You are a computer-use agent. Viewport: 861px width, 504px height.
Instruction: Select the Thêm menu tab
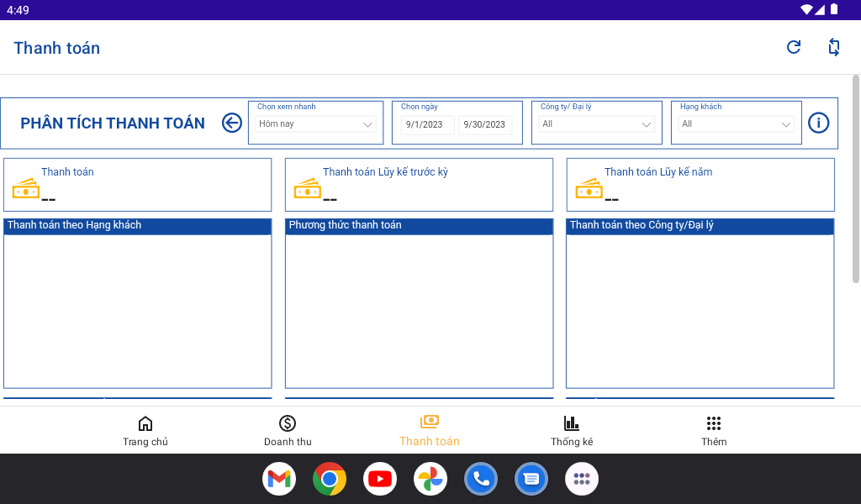point(714,430)
